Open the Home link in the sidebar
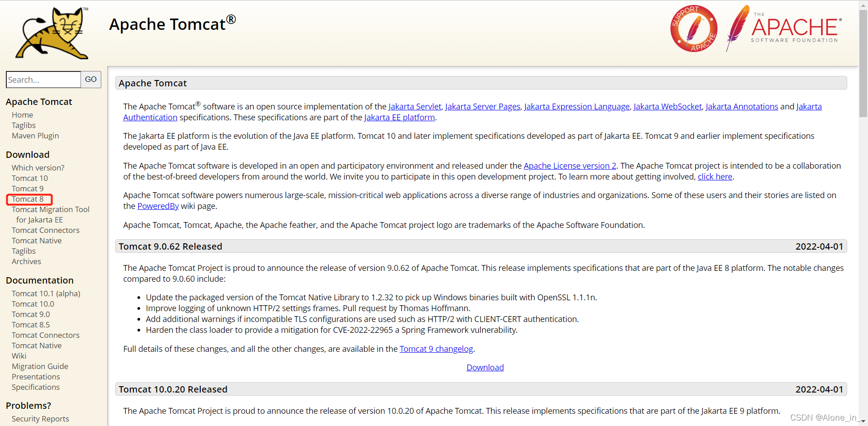 (x=22, y=115)
